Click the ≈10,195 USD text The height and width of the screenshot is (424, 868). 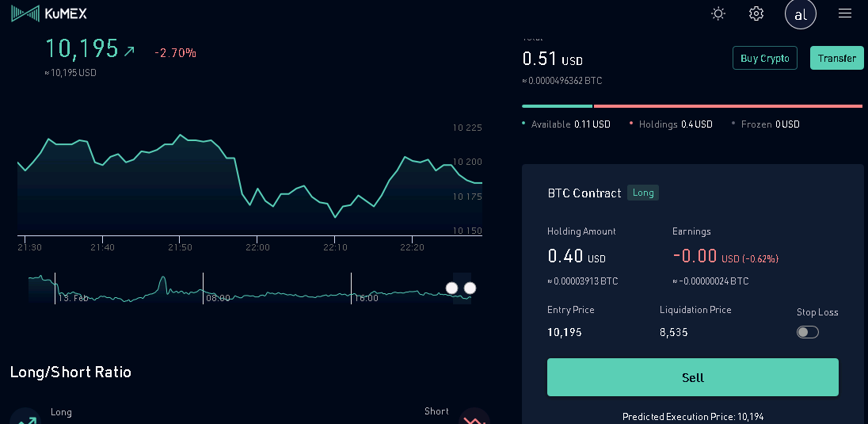70,73
